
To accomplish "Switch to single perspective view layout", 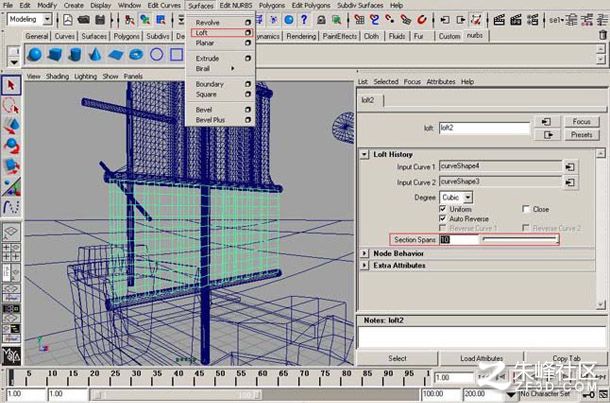I will (x=11, y=232).
